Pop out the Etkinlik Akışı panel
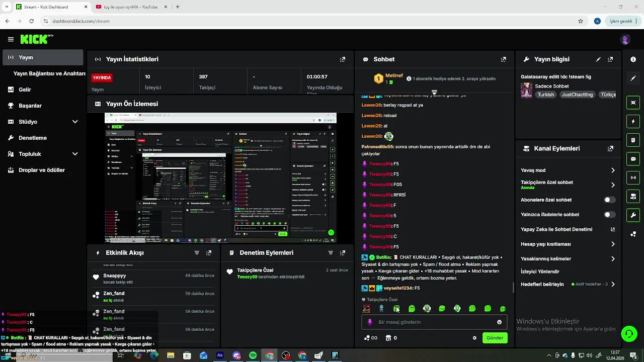 point(209,253)
